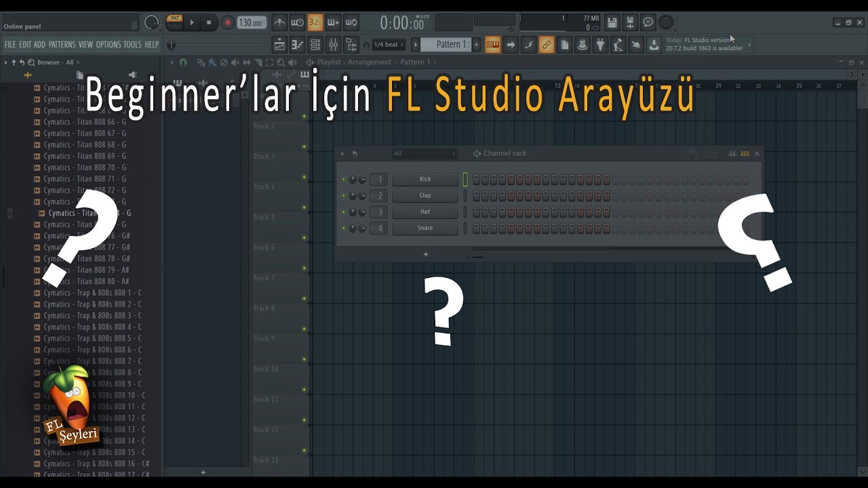Disable the highlighted countdown before recording
The width and height of the screenshot is (868, 488).
click(315, 22)
